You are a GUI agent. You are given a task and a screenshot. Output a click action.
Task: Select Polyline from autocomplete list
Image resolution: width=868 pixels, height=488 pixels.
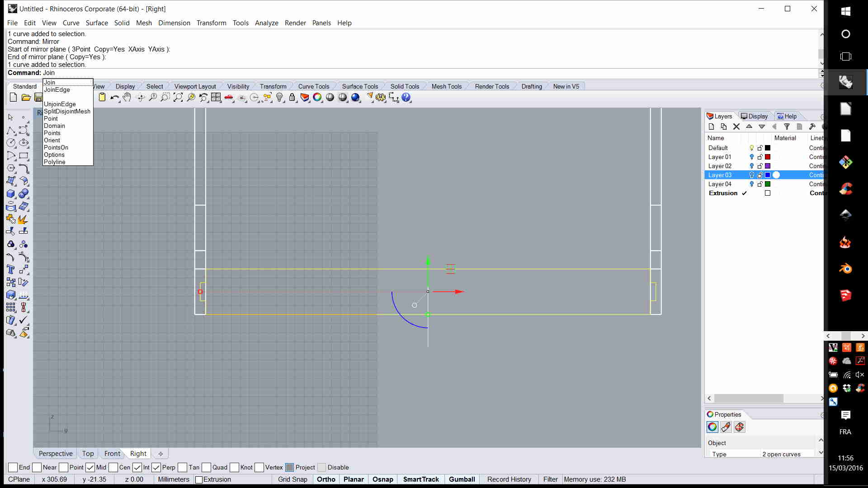(x=55, y=162)
